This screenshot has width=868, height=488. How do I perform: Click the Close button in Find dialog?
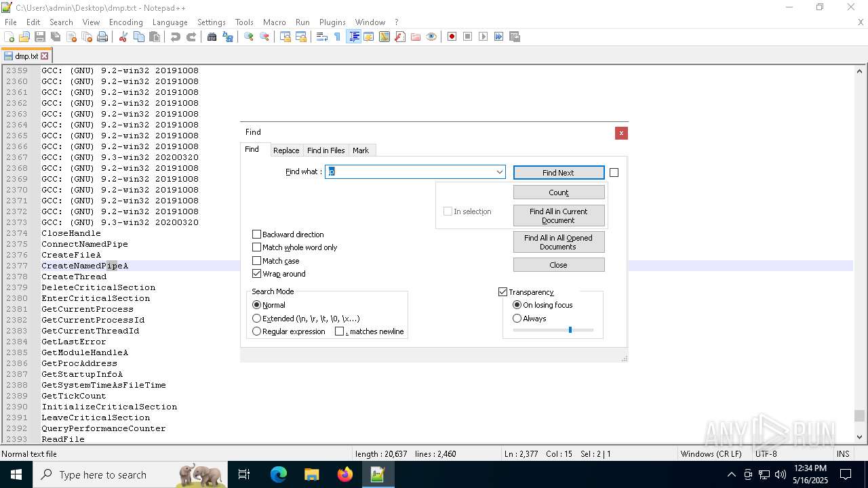[x=559, y=265]
